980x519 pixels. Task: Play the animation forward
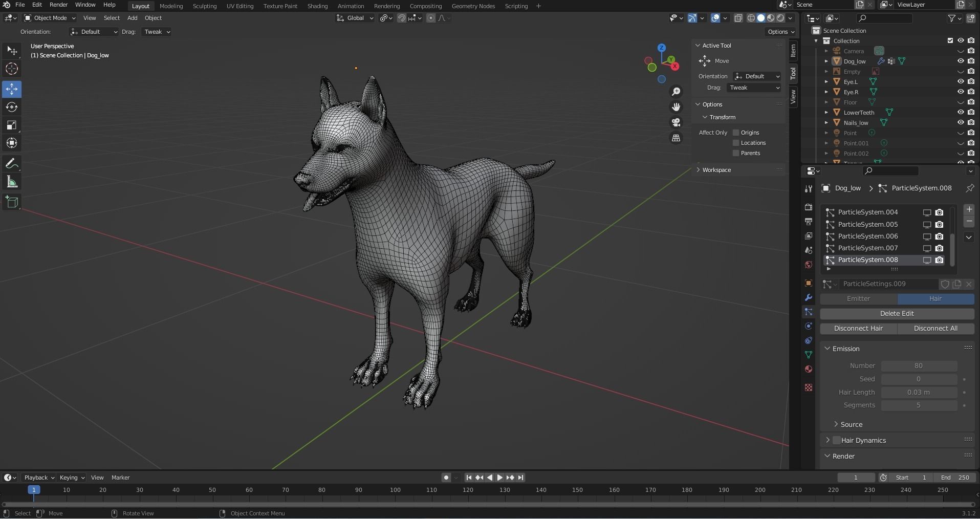(499, 478)
